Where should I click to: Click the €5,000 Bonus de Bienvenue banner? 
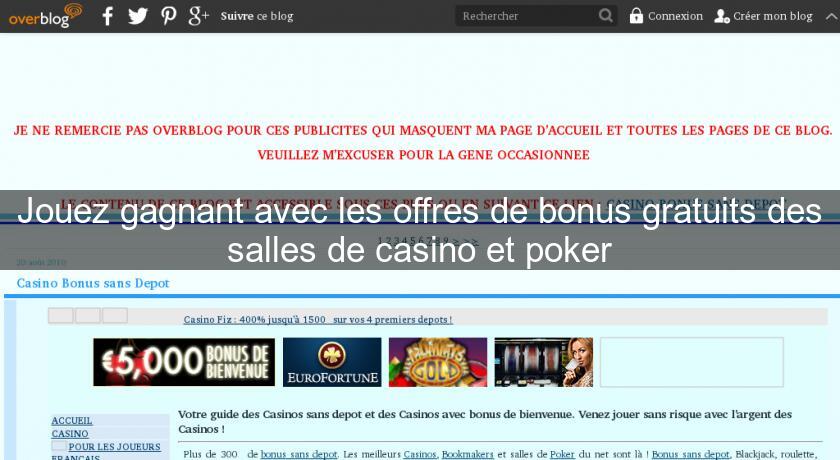pyautogui.click(x=184, y=362)
